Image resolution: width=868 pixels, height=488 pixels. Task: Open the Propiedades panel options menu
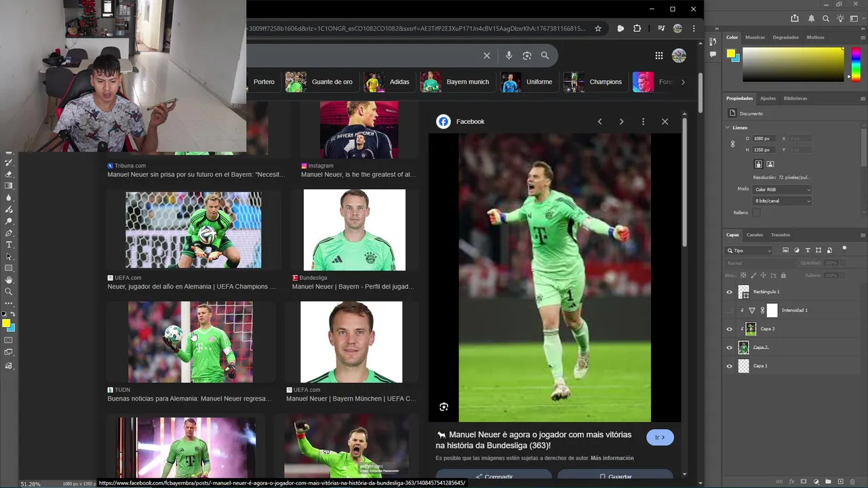pyautogui.click(x=863, y=98)
